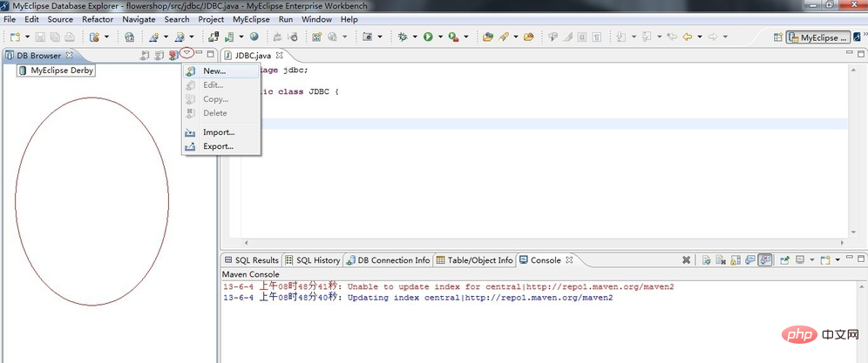
Task: Open Display Selected Console dropdown arrow
Action: coord(812,259)
